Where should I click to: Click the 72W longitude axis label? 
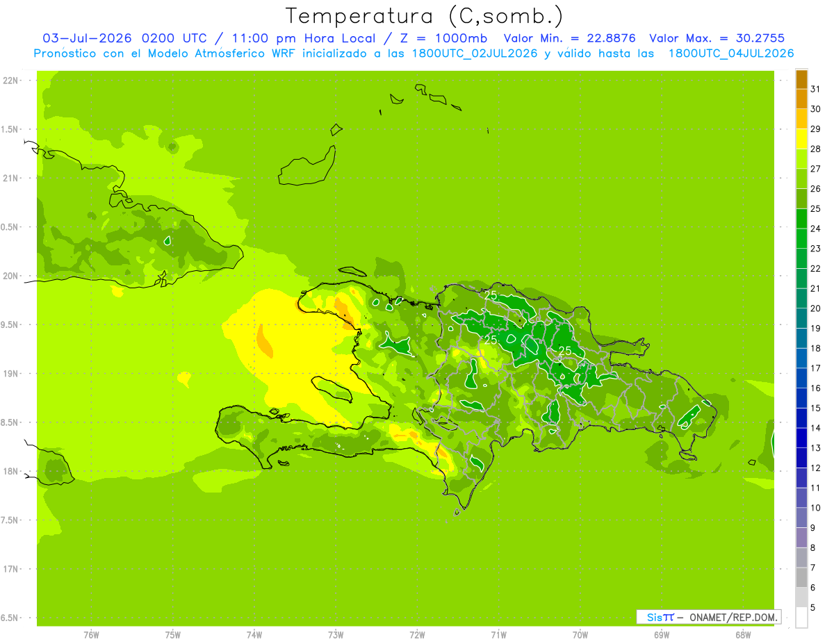(x=417, y=635)
